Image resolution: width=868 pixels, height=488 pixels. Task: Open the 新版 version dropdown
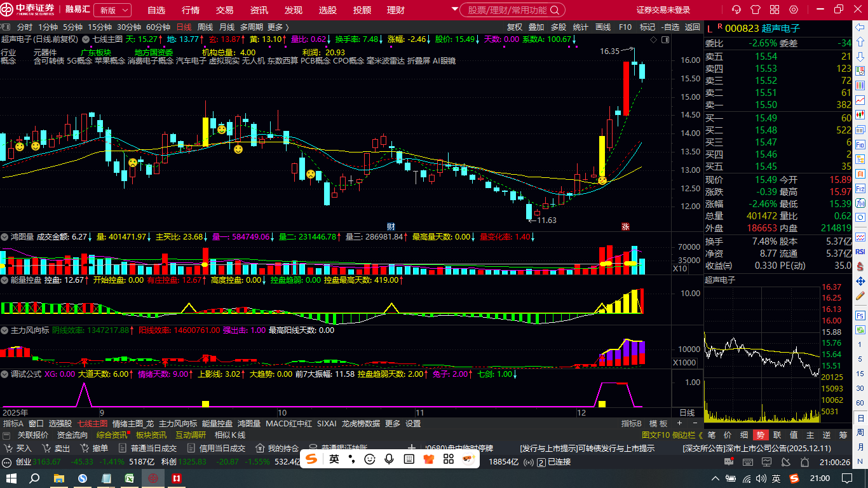[112, 10]
